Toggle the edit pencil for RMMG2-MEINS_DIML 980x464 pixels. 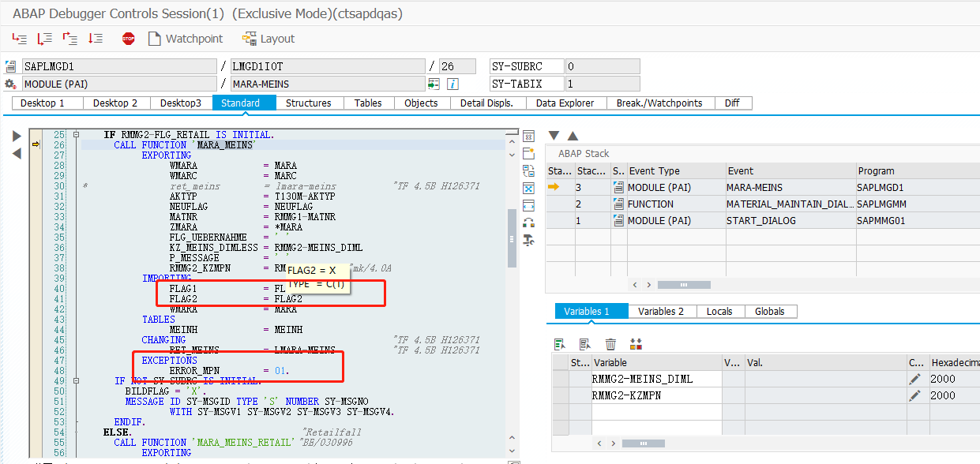coord(915,379)
